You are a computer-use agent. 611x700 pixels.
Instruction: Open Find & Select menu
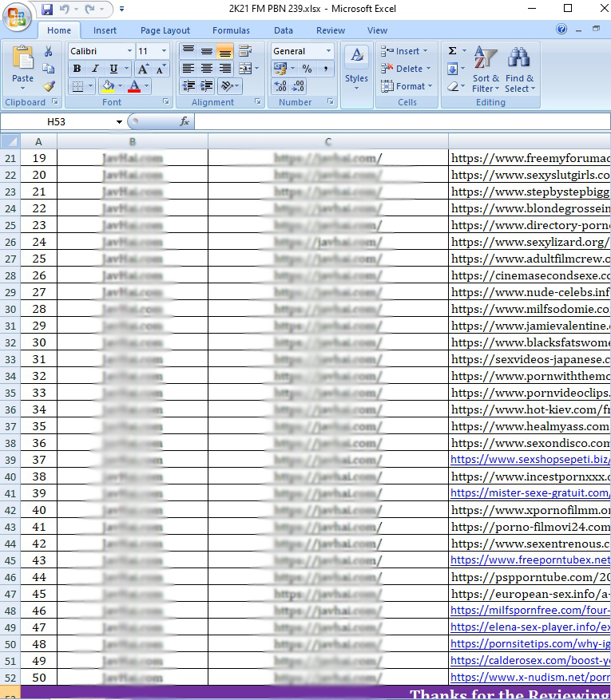click(519, 69)
